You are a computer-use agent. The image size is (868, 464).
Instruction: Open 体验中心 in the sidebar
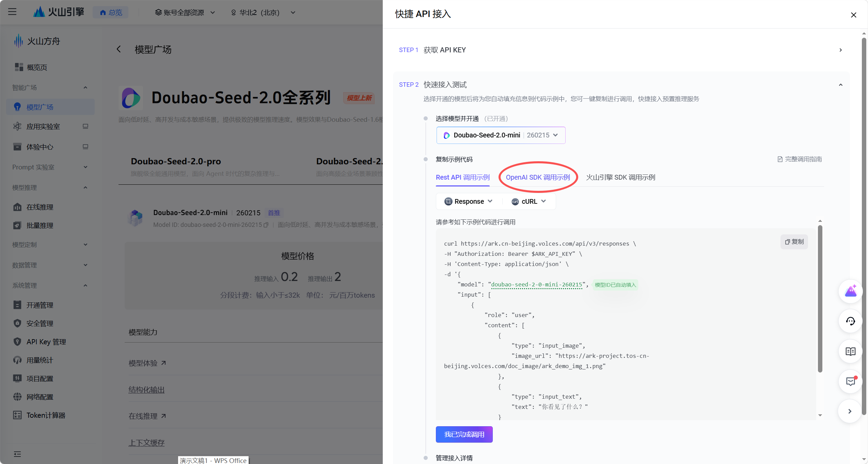(50, 147)
